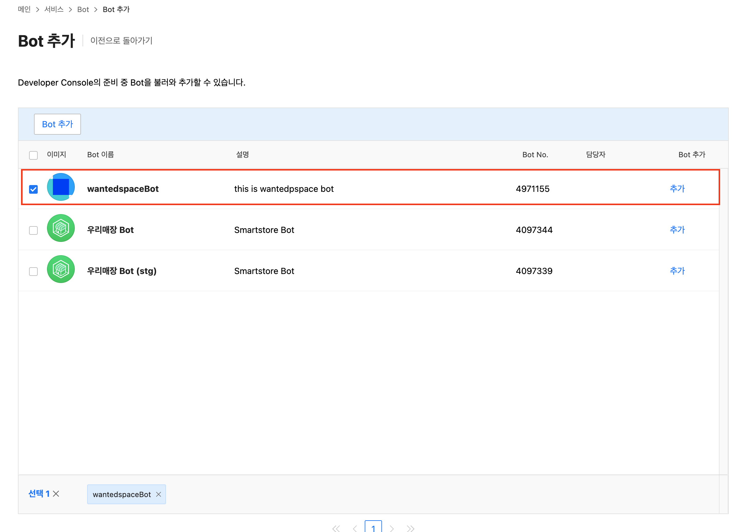Click the table's vertical scrollbar track
Viewport: 756px width, 532px height.
pyautogui.click(x=724, y=321)
